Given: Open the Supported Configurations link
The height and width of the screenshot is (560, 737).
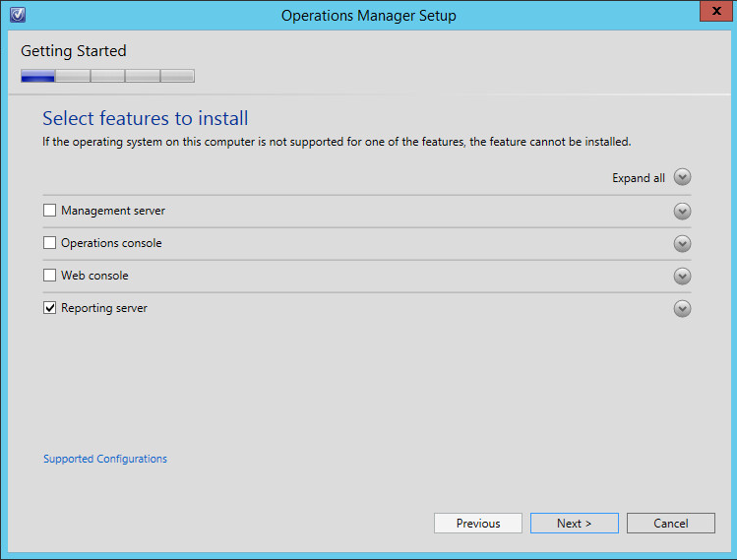Looking at the screenshot, I should pos(105,459).
